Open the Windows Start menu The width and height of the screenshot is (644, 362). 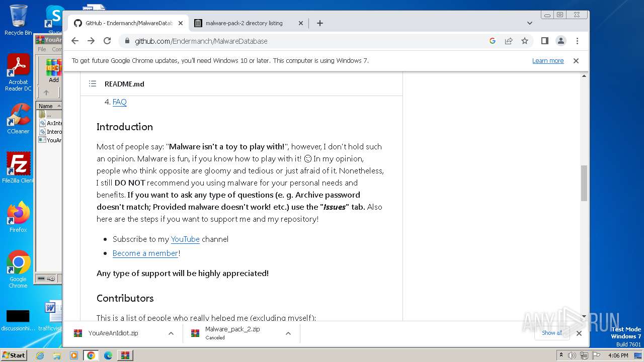point(14,355)
